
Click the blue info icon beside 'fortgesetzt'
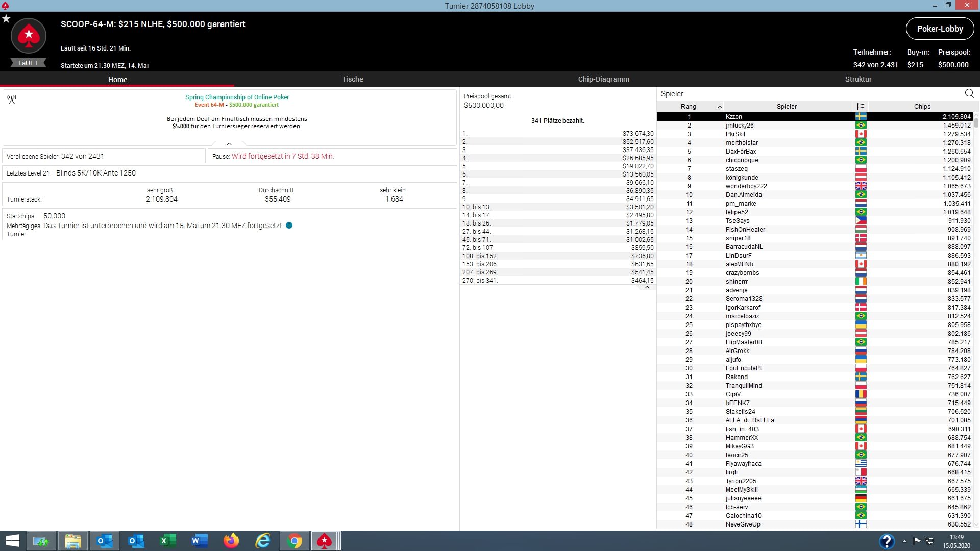tap(289, 226)
